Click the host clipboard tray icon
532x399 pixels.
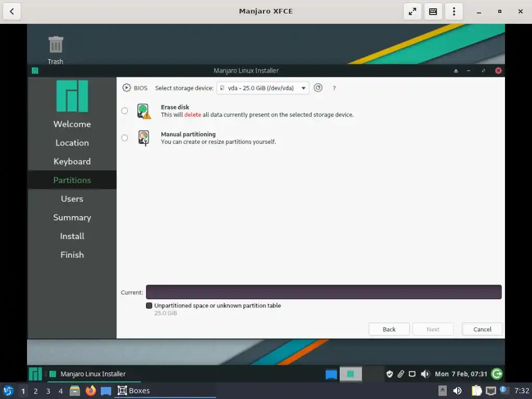point(476,391)
